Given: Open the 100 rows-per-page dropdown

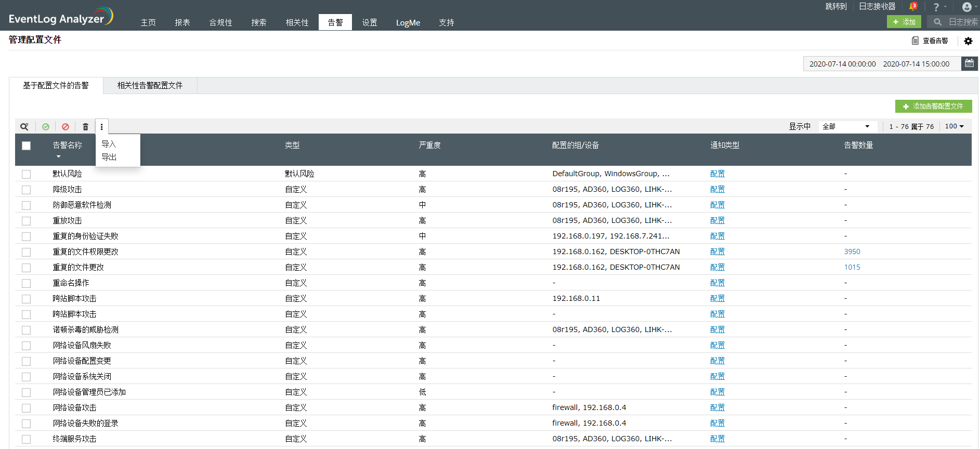Looking at the screenshot, I should 954,126.
